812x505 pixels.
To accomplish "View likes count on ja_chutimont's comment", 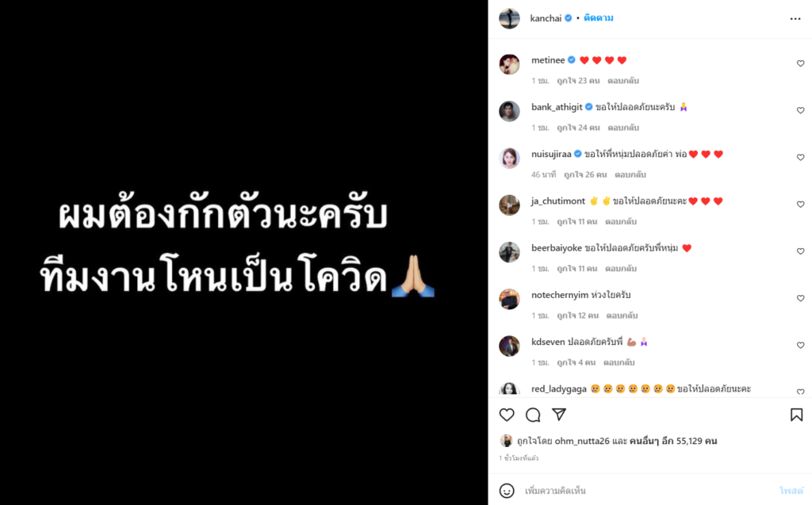I will (x=577, y=222).
